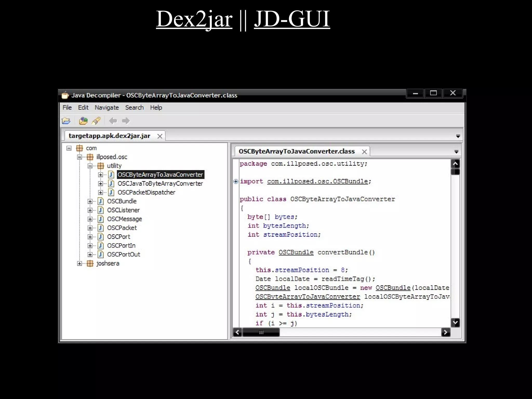
Task: Collapse the com package node
Action: (69, 148)
